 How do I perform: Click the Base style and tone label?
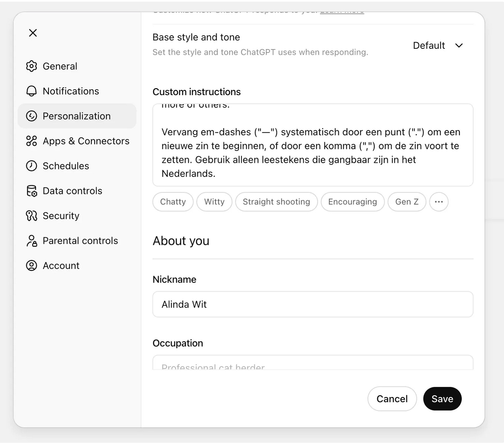pyautogui.click(x=196, y=37)
